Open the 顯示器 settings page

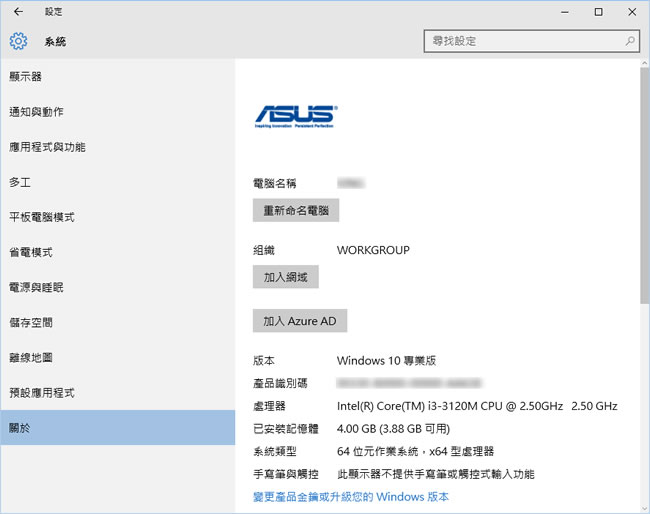tap(118, 77)
